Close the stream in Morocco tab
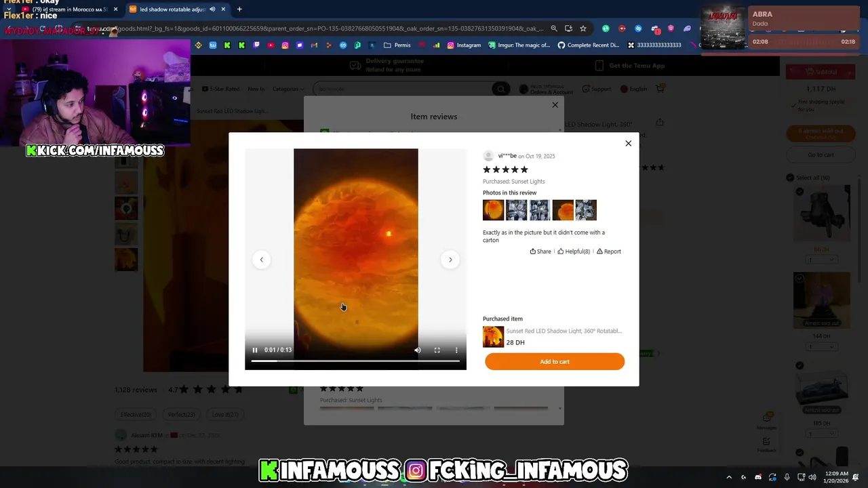This screenshot has height=488, width=868. [x=115, y=9]
